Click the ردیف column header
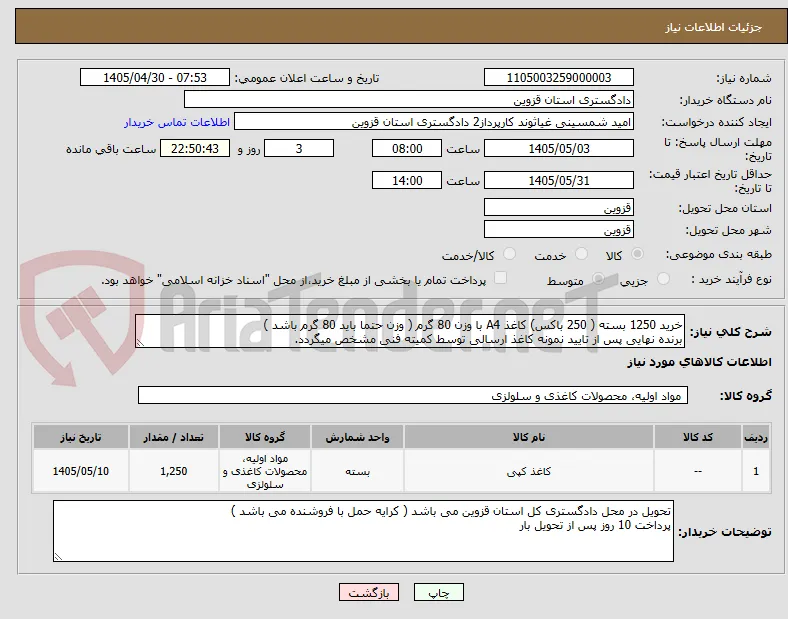This screenshot has height=619, width=788. click(x=756, y=437)
